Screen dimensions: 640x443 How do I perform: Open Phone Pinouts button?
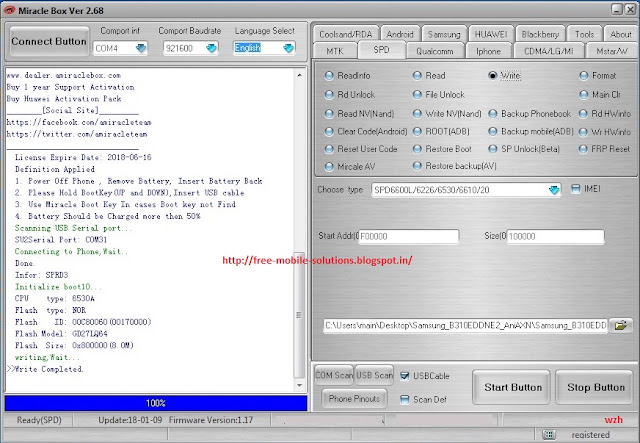(x=354, y=398)
